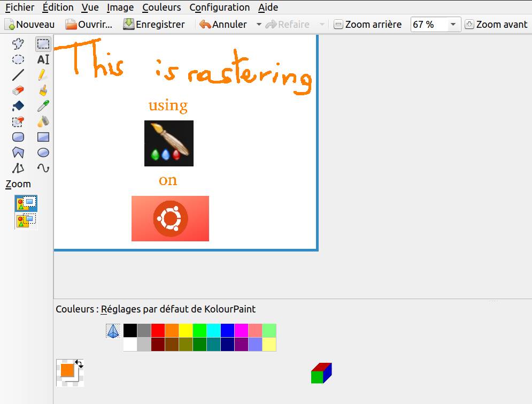Open the Vue menu
The width and height of the screenshot is (532, 404).
[x=90, y=7]
